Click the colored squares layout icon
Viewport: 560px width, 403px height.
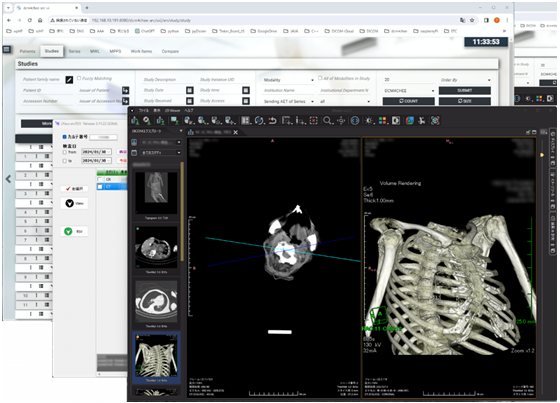[382, 121]
